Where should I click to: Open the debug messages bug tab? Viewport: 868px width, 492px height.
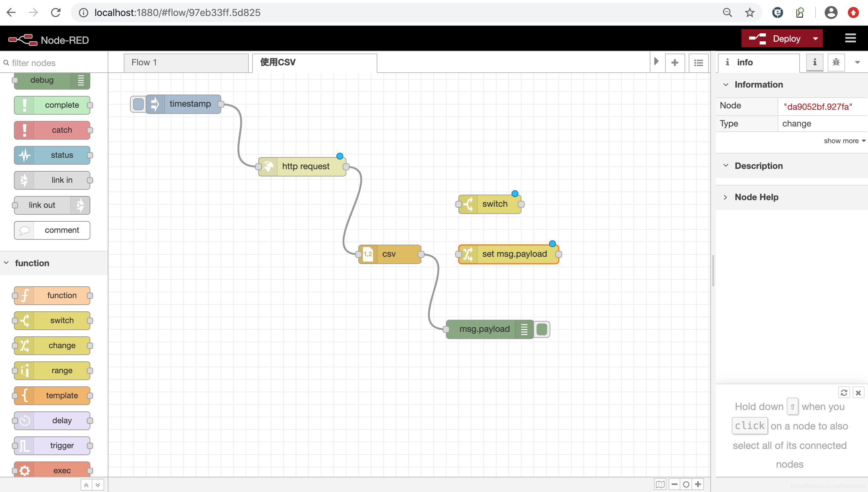click(x=836, y=63)
